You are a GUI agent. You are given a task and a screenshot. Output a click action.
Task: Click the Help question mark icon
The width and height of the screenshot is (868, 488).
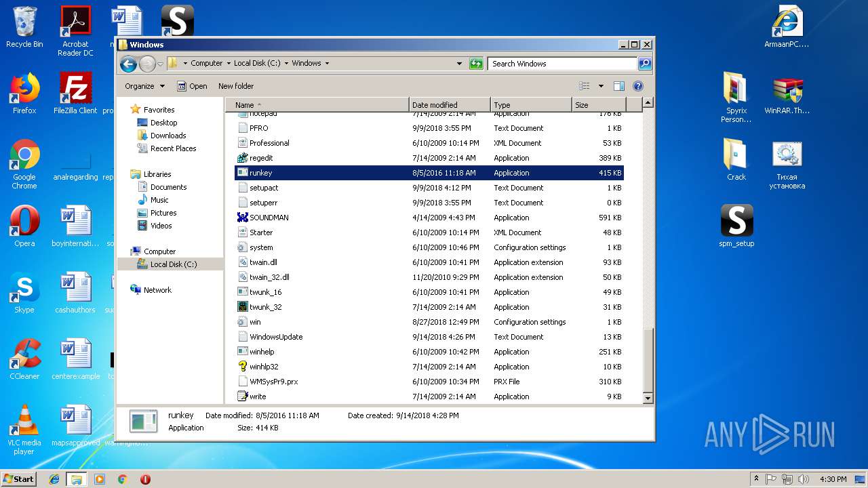pos(637,86)
